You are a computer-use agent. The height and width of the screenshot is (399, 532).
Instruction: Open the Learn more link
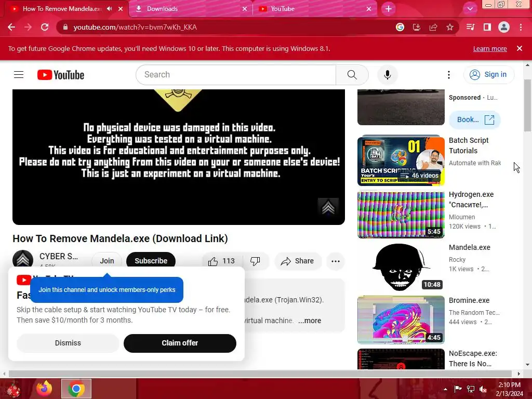pos(490,48)
